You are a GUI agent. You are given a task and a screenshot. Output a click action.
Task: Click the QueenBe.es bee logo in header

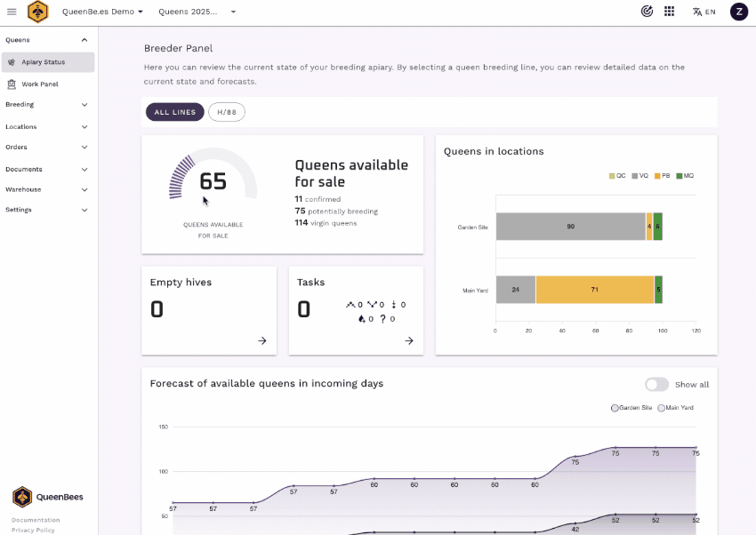coord(38,12)
